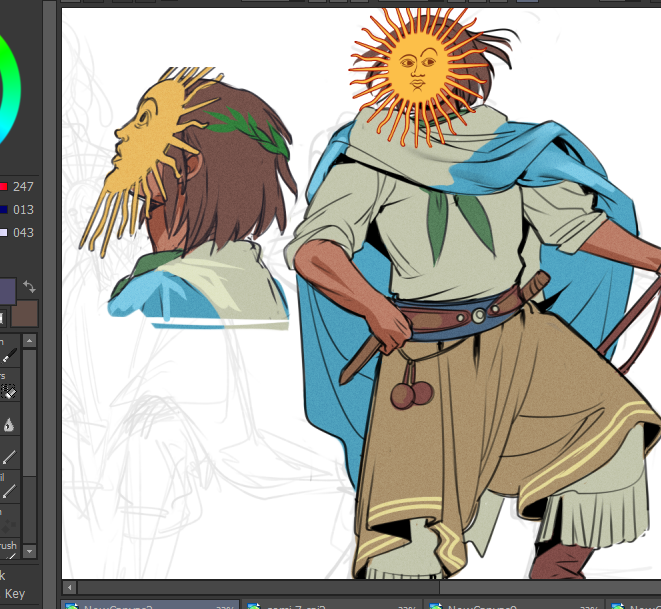Viewport: 661px width, 609px height.
Task: Click the red channel value 247
Action: point(23,187)
